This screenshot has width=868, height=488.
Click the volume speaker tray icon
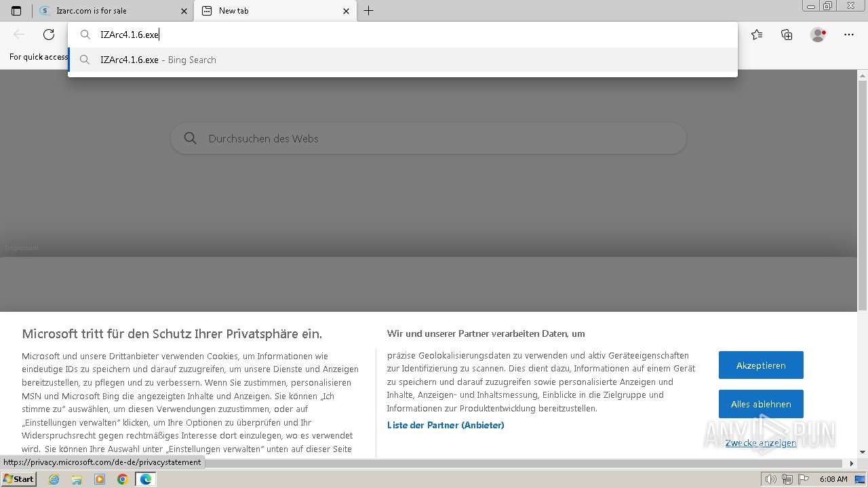[x=771, y=479]
